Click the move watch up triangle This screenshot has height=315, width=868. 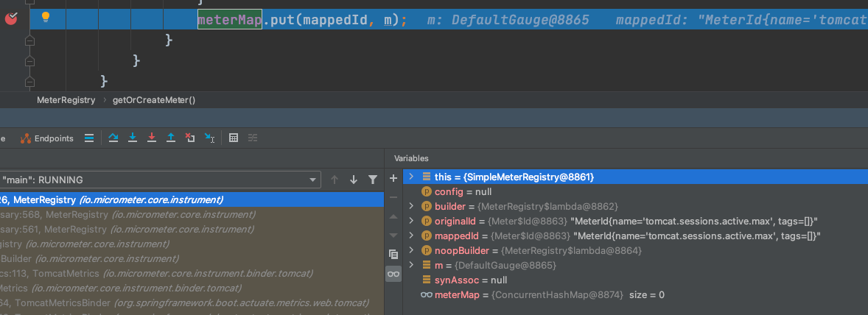pyautogui.click(x=393, y=216)
